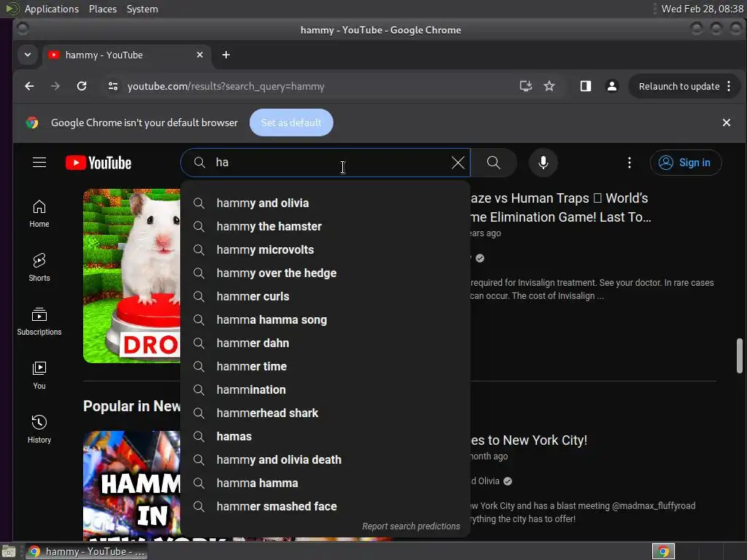
Task: Open the You section in sidebar
Action: tap(39, 376)
